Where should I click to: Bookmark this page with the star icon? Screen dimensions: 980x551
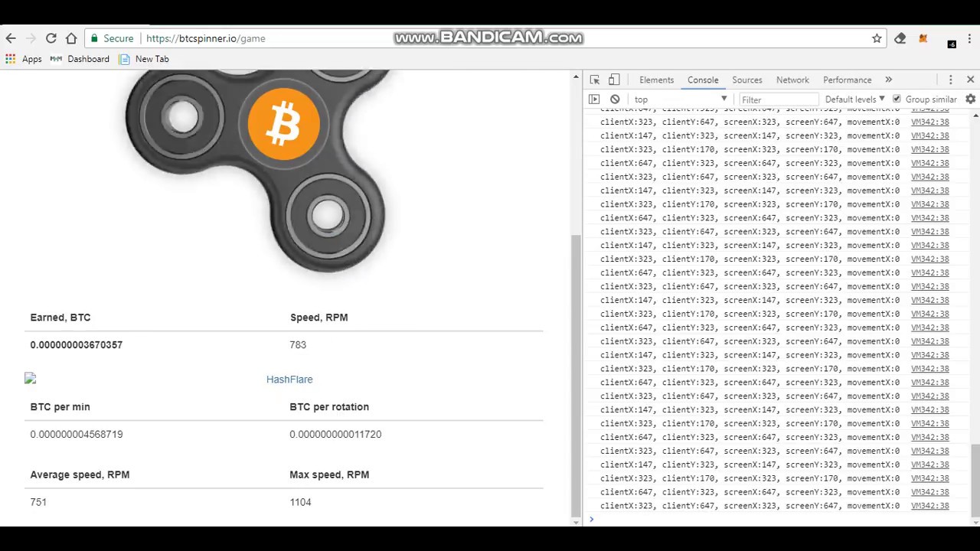click(877, 38)
